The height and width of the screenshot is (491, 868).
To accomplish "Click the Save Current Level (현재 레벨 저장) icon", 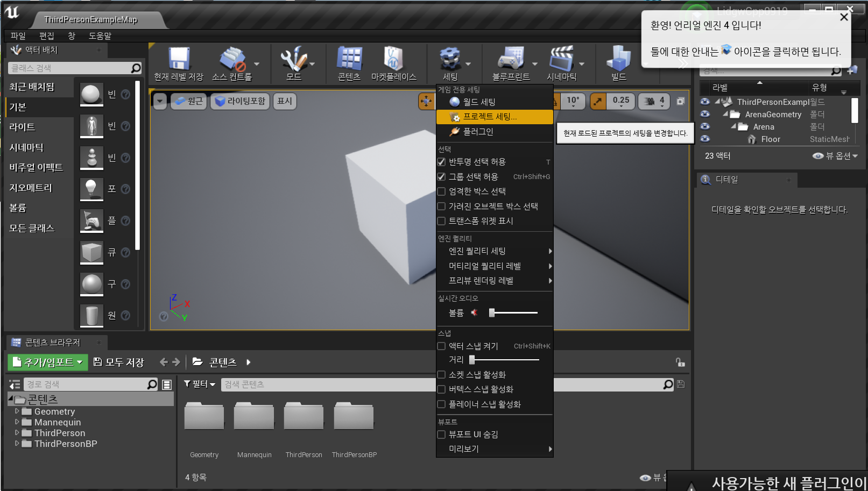I will click(x=179, y=58).
